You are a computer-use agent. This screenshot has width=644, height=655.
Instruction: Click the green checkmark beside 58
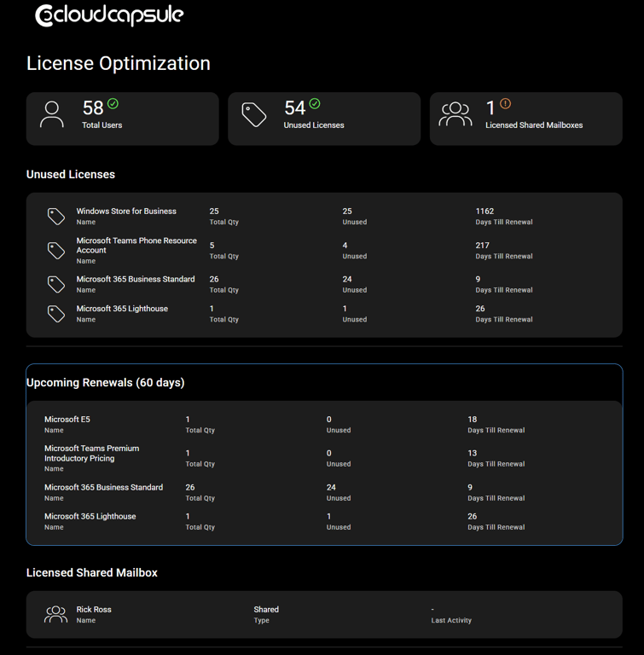coord(113,104)
